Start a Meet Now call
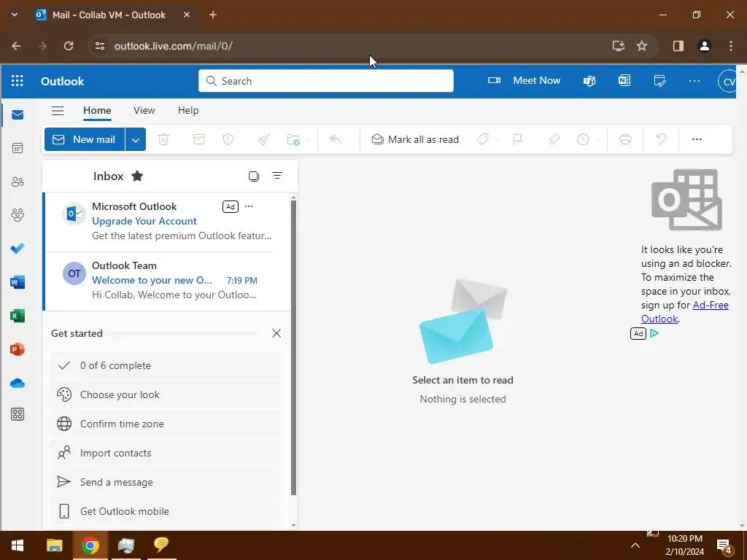The height and width of the screenshot is (560, 747). coord(524,81)
